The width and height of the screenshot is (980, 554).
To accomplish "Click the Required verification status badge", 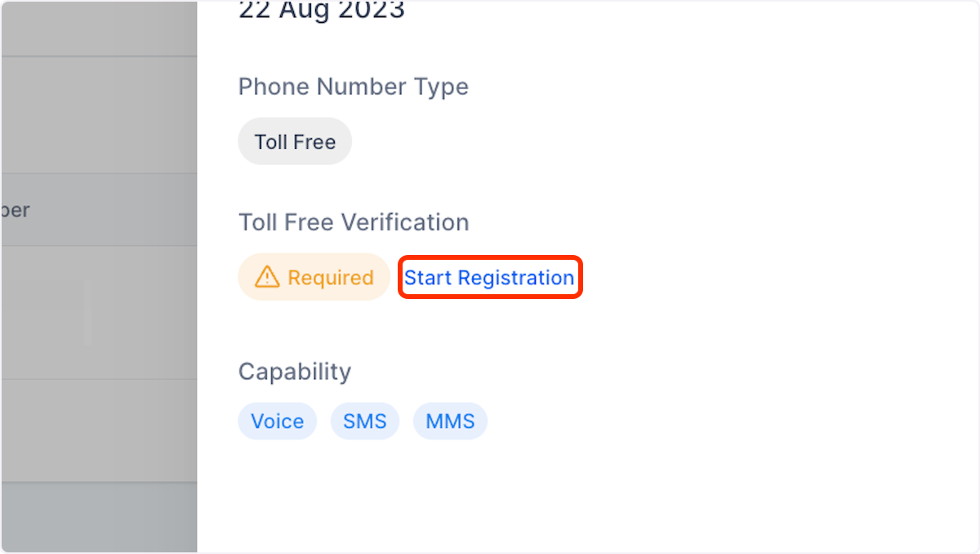I will tap(314, 277).
